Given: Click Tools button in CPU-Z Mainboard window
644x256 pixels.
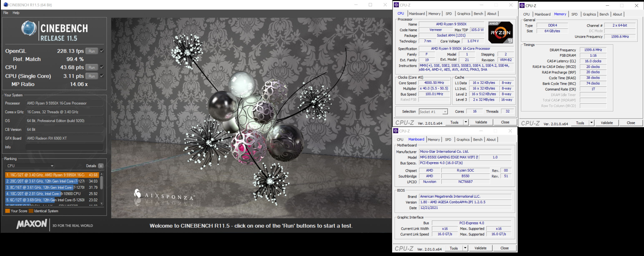Looking at the screenshot, I should 454,248.
